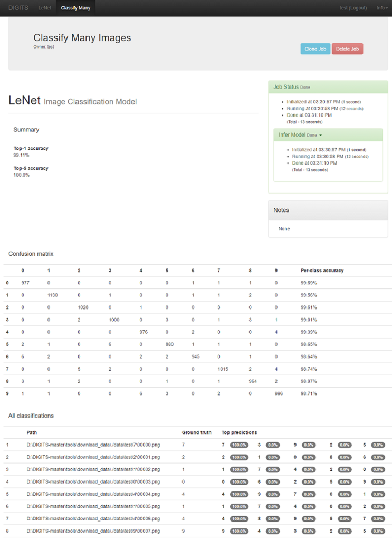Screen dimensions: 392x540
Task: Click per-class accuracy 98.97%
Action: tap(309, 381)
